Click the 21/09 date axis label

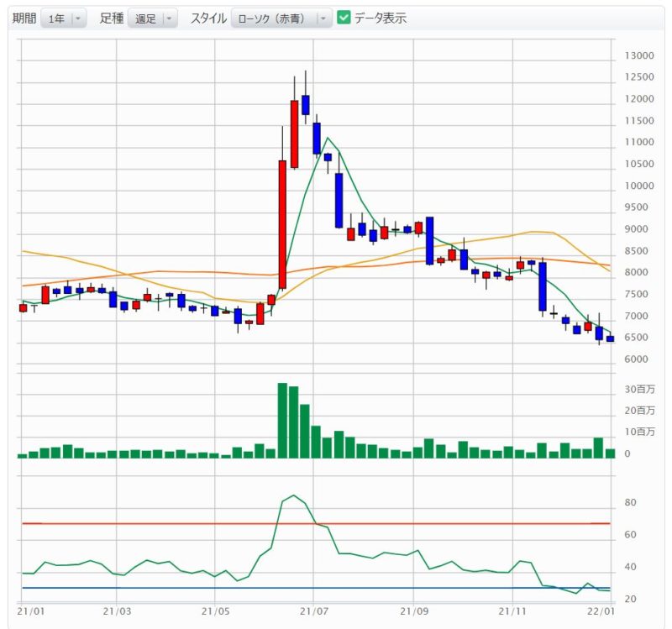(413, 611)
